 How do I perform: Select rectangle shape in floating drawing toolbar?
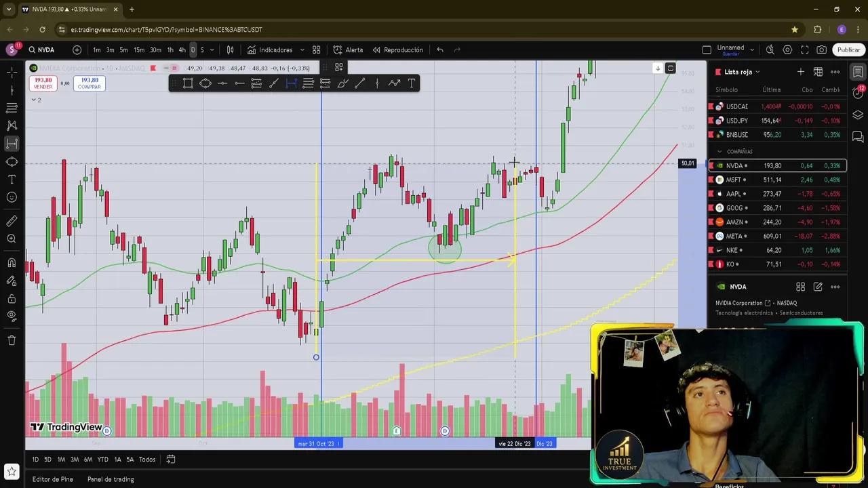click(188, 83)
